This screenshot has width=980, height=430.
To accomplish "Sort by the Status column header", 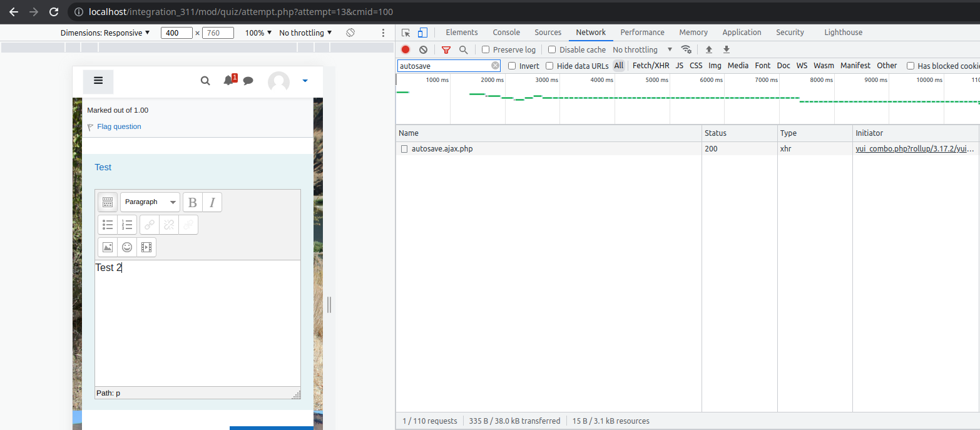I will tap(739, 133).
